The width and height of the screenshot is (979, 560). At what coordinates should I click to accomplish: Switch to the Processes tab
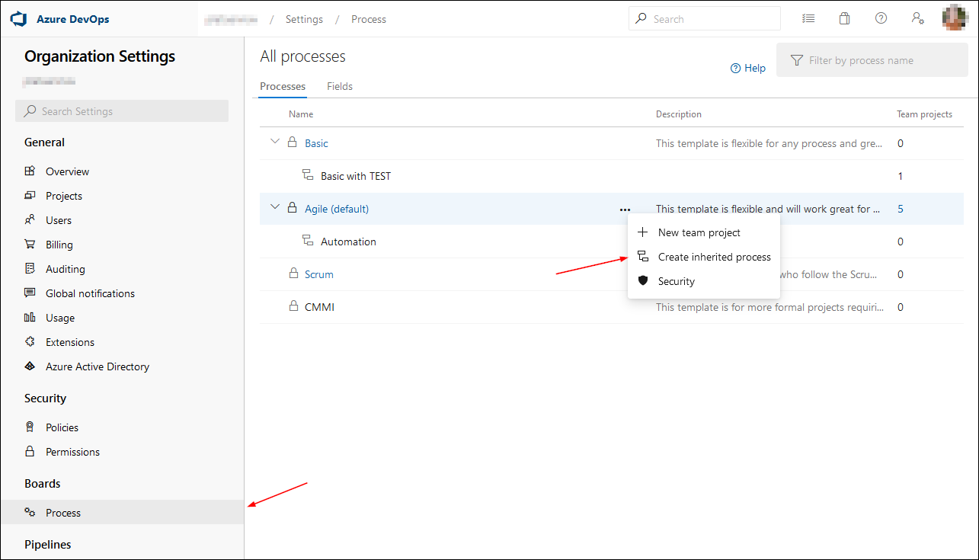(283, 86)
